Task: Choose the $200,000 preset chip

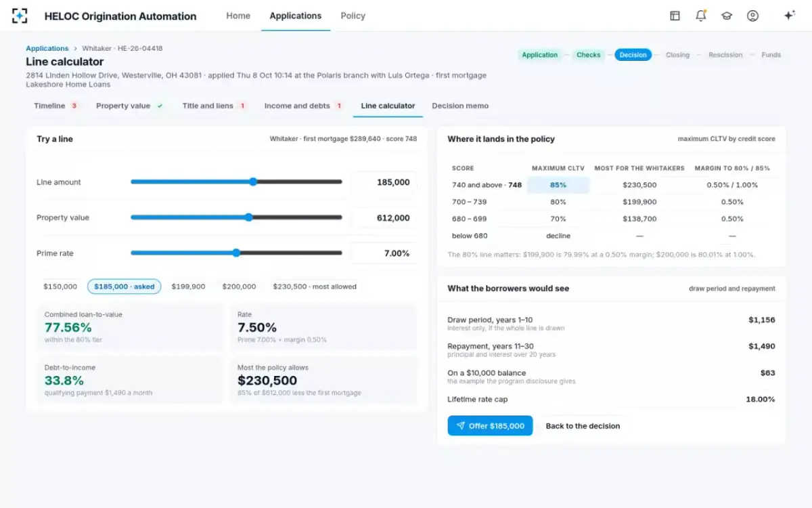Action: click(x=239, y=287)
